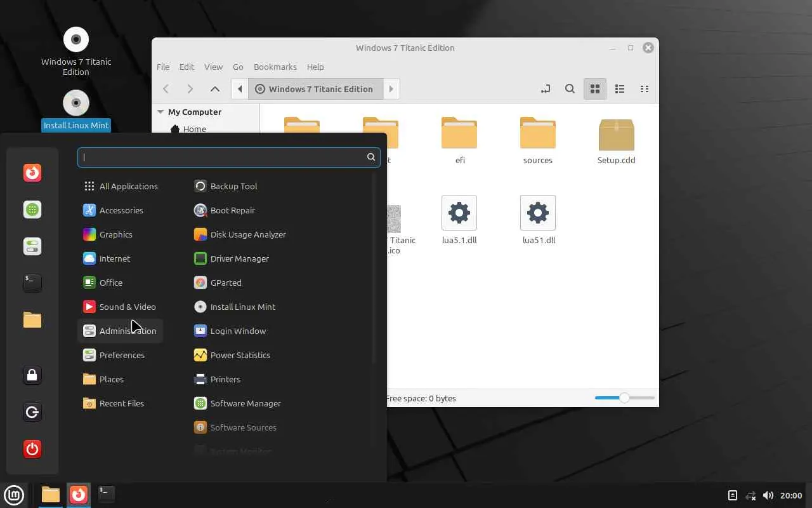812x508 pixels.
Task: Switch file manager to compact view
Action: coord(645,89)
